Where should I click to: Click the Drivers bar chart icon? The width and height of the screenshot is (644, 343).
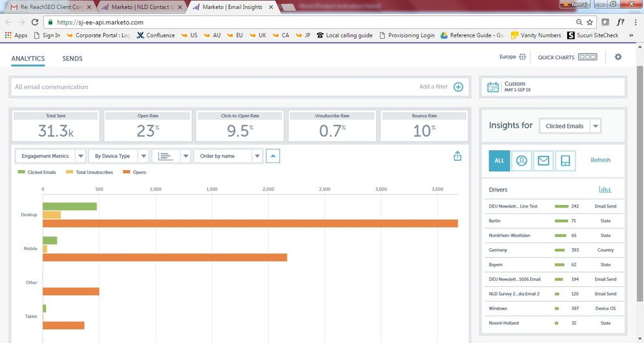pyautogui.click(x=605, y=190)
